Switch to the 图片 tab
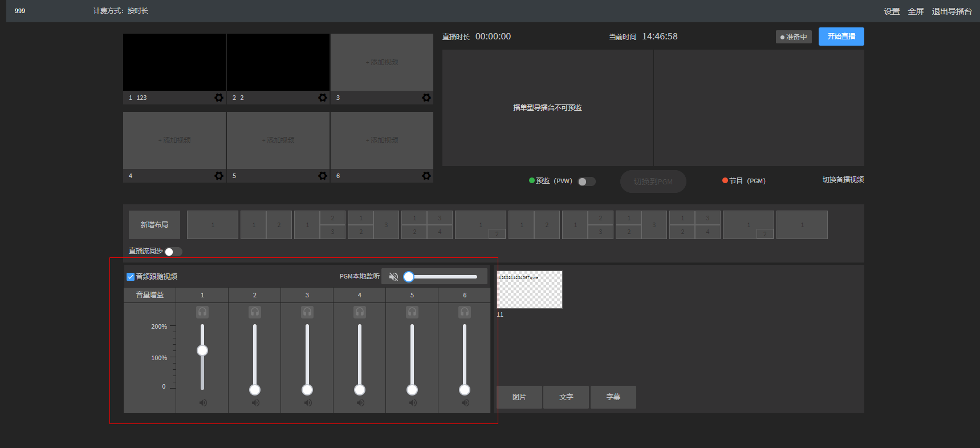 (519, 397)
